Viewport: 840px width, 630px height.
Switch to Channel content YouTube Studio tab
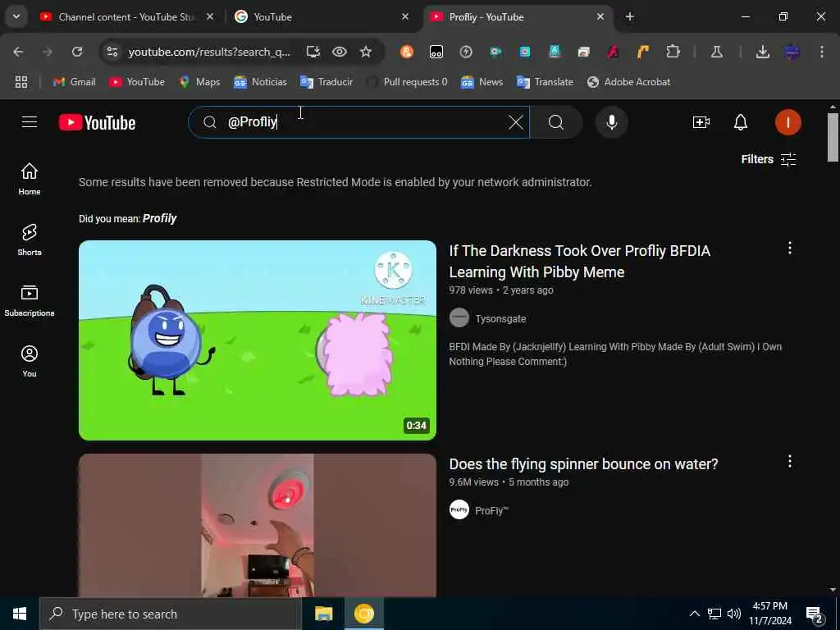click(x=127, y=17)
